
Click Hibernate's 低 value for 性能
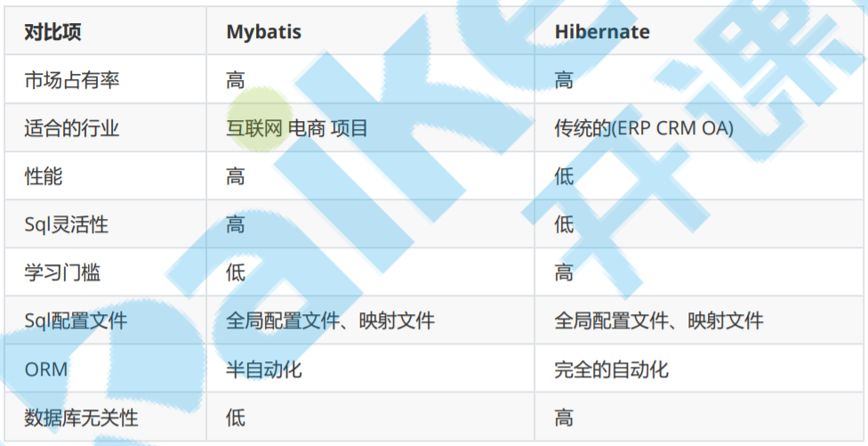(564, 176)
